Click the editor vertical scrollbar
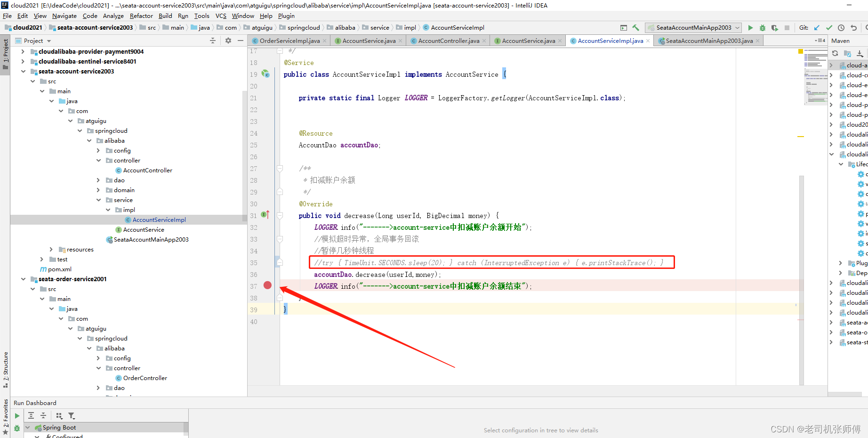 pos(801,280)
